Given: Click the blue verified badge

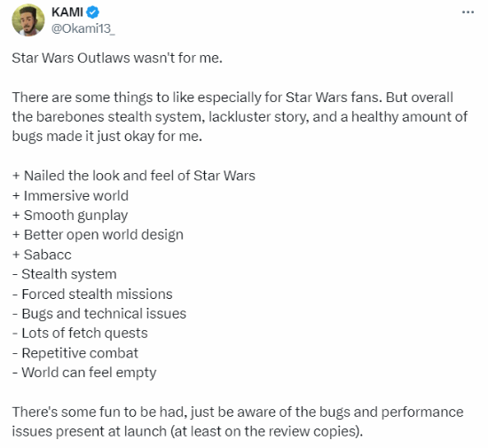Looking at the screenshot, I should point(92,12).
